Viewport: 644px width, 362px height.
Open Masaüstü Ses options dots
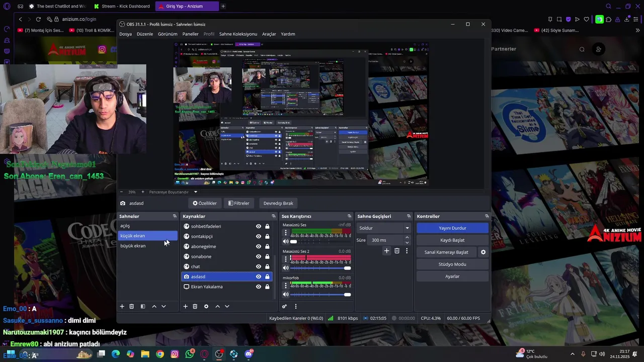286,233
